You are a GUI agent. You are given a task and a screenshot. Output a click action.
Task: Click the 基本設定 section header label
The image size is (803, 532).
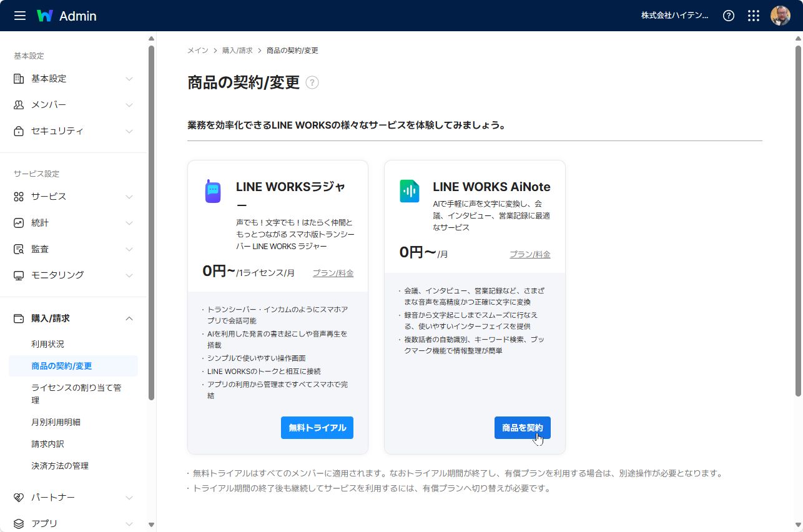tap(29, 56)
